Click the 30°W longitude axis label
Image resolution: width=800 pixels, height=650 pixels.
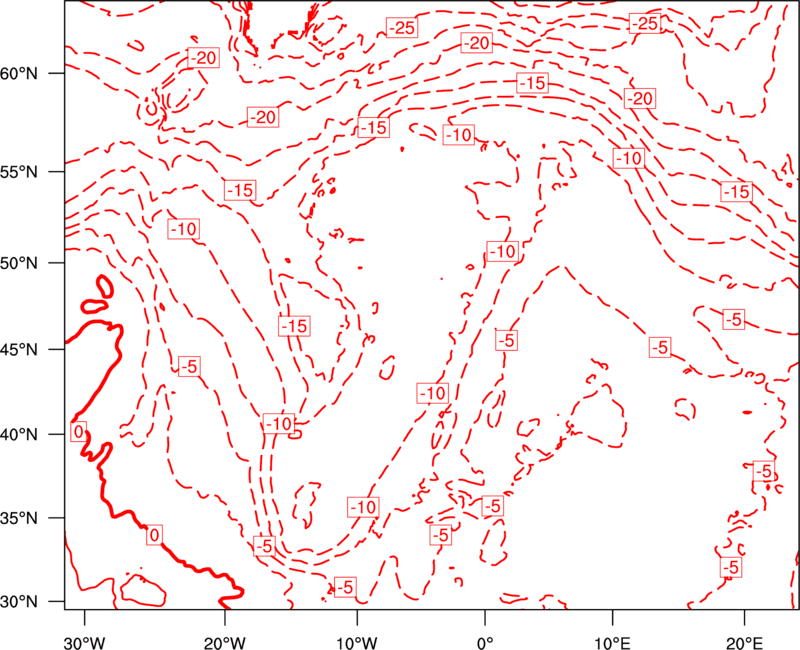tap(85, 643)
